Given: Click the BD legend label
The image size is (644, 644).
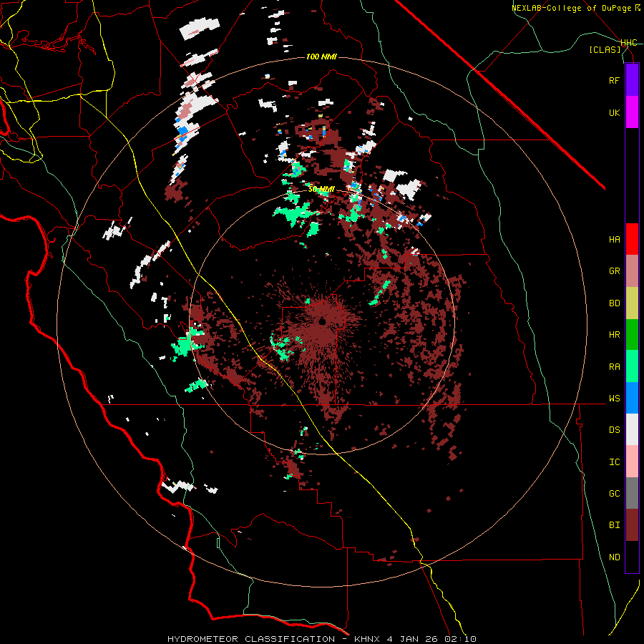Looking at the screenshot, I should (614, 303).
